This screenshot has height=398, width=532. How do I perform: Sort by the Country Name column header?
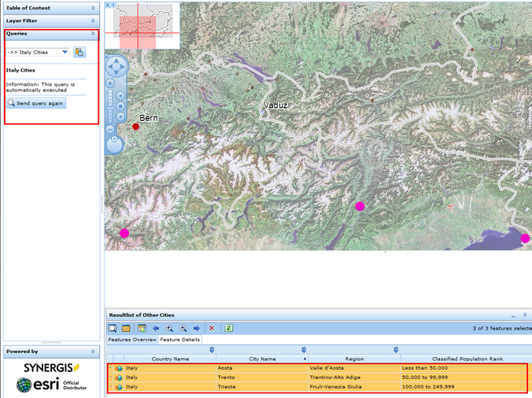click(170, 359)
